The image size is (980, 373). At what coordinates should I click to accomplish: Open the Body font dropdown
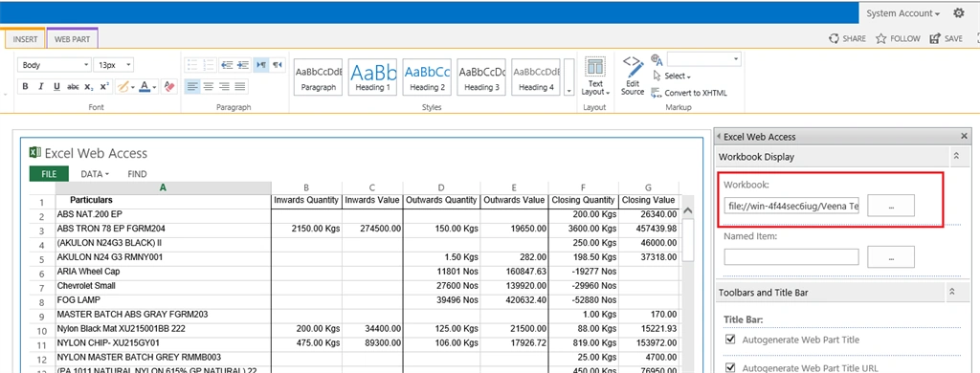[x=55, y=65]
